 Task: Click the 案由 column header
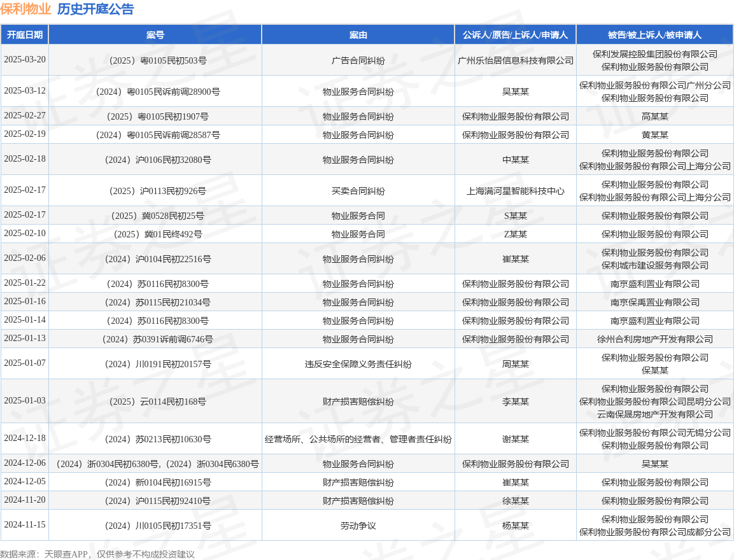tap(358, 35)
